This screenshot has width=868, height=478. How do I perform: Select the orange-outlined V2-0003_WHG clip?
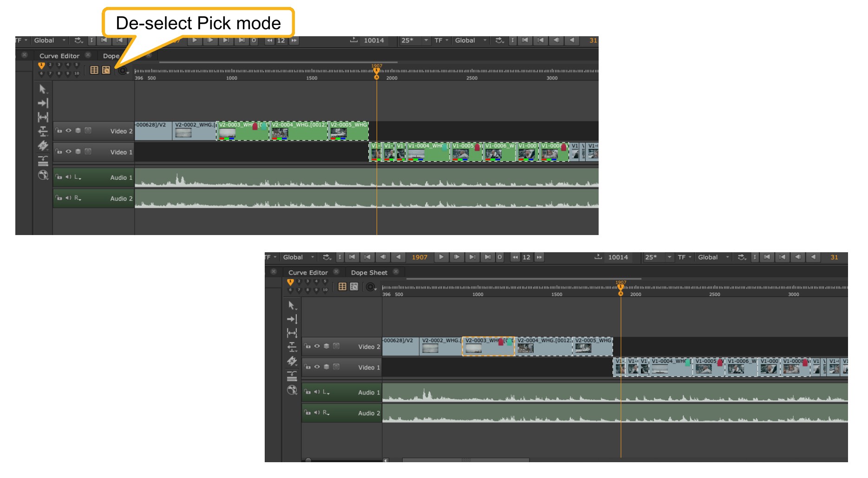click(488, 347)
